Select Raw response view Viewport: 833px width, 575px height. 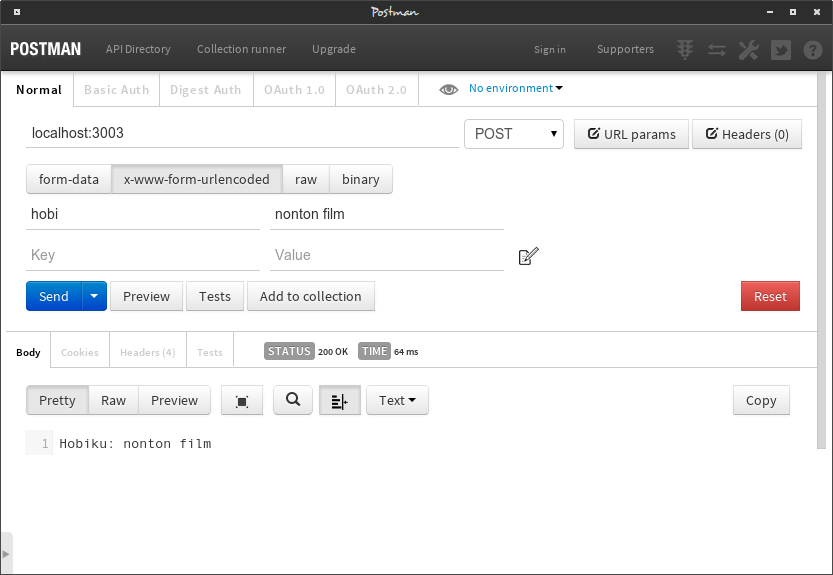(113, 400)
